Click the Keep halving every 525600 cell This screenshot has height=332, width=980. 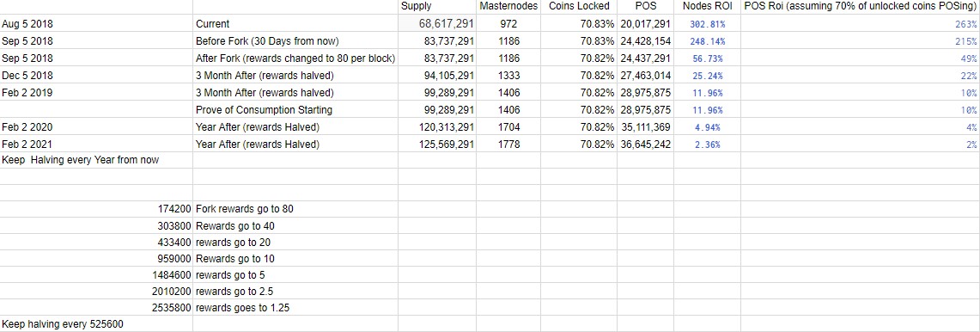pyautogui.click(x=96, y=324)
